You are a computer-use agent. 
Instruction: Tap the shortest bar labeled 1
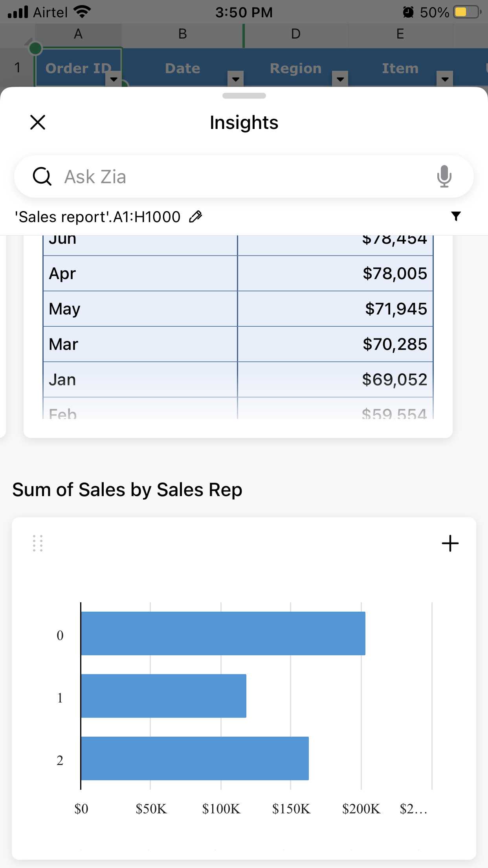[163, 696]
